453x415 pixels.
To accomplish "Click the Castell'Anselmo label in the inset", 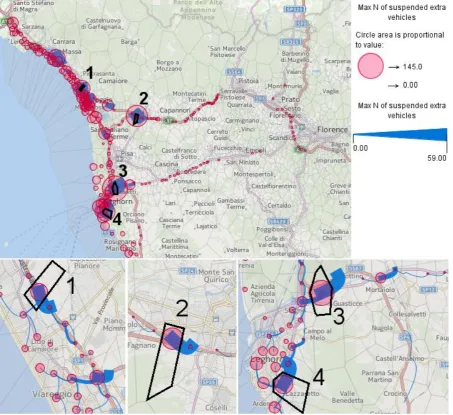I will (x=400, y=359).
